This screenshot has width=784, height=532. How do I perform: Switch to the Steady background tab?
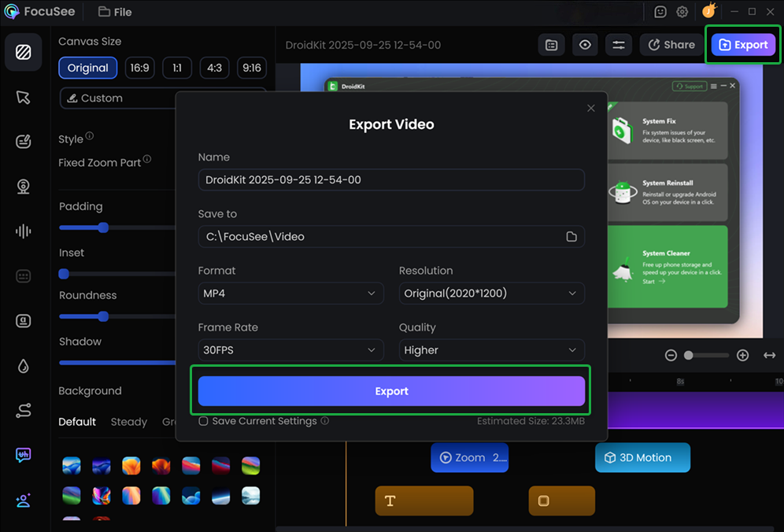point(129,422)
